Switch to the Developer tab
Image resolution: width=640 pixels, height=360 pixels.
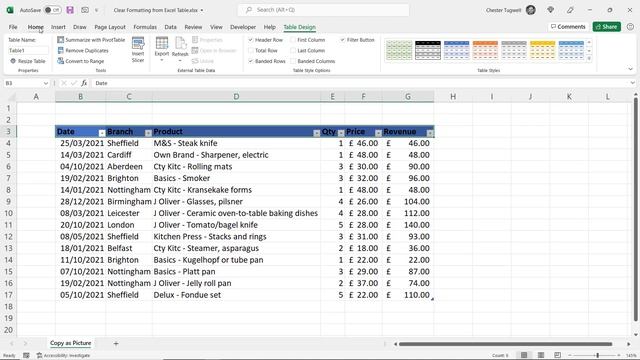point(243,27)
